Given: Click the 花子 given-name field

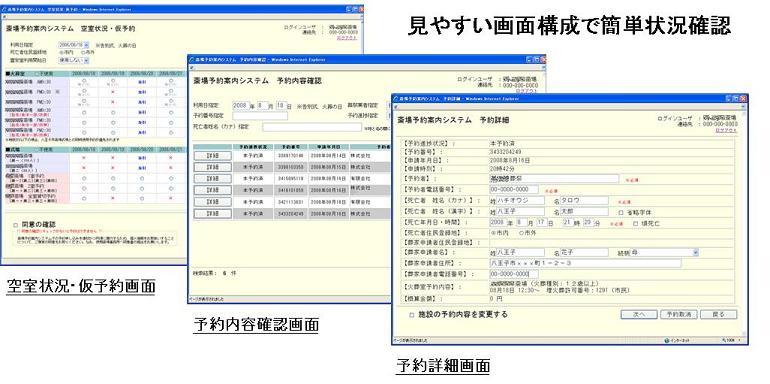Looking at the screenshot, I should [584, 252].
